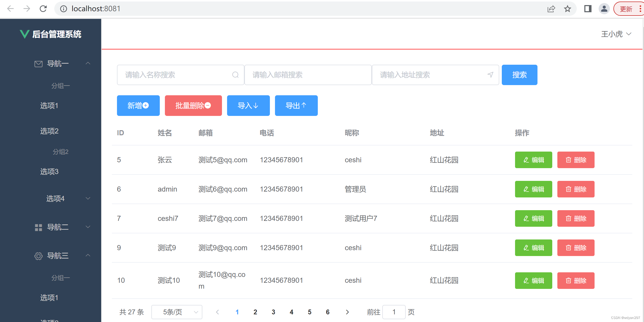Delete the ceshi7 row
644x322 pixels.
point(576,219)
